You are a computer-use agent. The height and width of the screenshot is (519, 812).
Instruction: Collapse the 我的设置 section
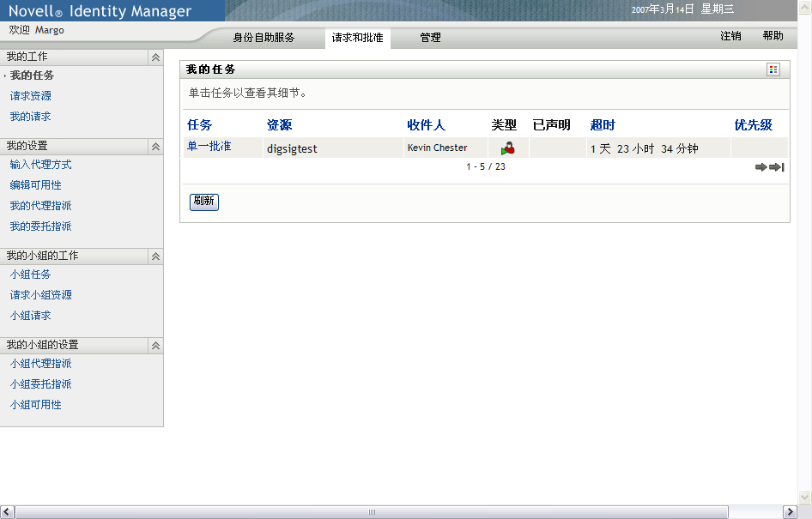(x=155, y=147)
